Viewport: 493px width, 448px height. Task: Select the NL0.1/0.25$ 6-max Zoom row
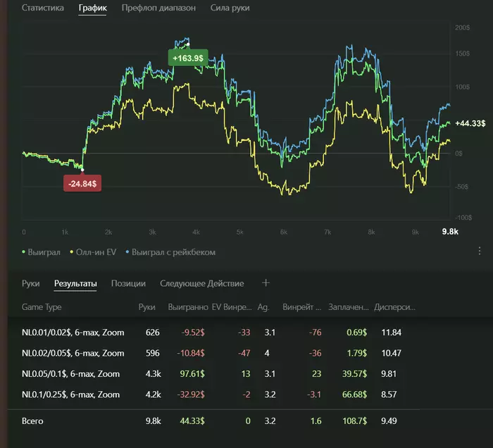[x=73, y=394]
